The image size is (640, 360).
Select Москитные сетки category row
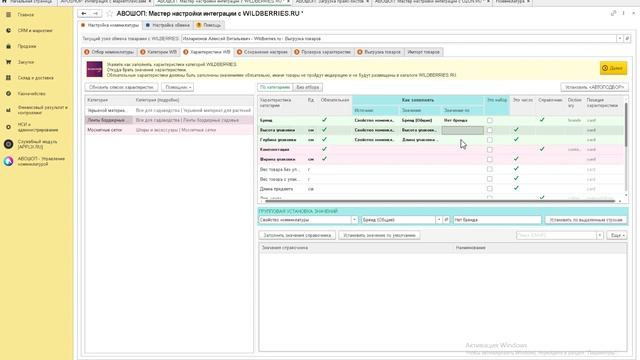click(x=169, y=130)
